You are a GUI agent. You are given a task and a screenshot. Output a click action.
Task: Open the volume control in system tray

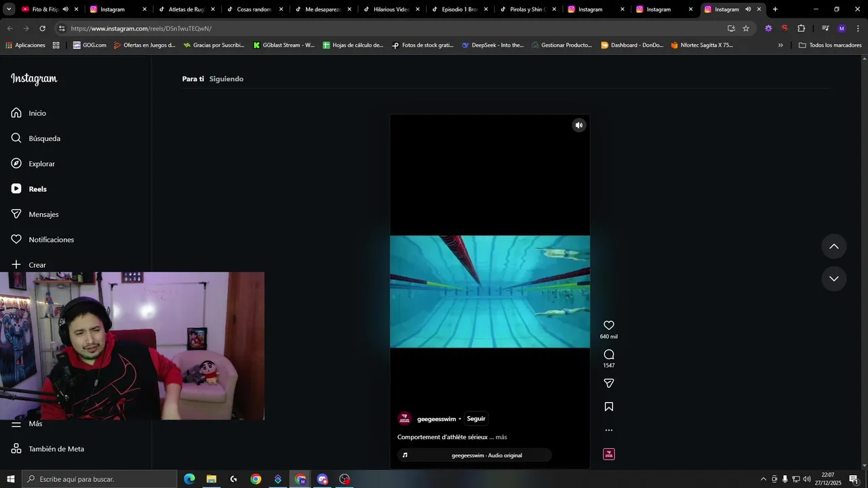[x=807, y=479]
